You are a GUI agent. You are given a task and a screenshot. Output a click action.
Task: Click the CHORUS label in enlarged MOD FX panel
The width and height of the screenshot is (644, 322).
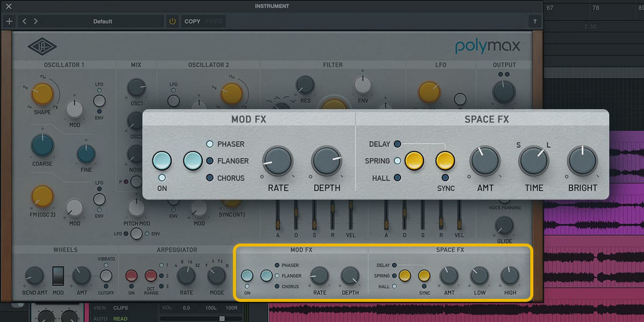tap(231, 178)
